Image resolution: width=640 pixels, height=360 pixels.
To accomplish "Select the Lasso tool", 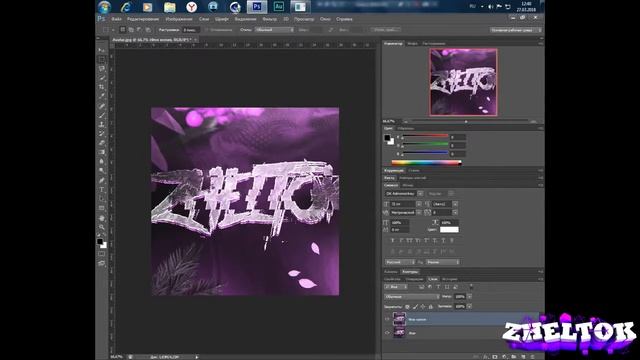I will click(x=101, y=69).
